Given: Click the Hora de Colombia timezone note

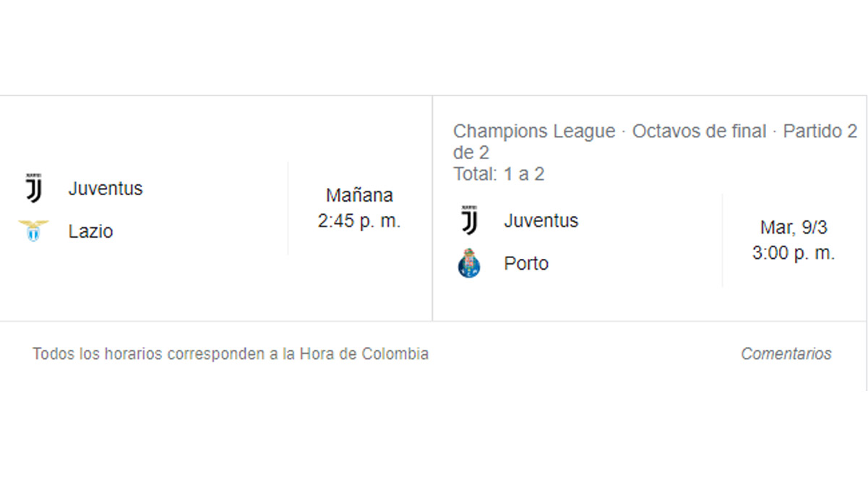Looking at the screenshot, I should coord(364,354).
